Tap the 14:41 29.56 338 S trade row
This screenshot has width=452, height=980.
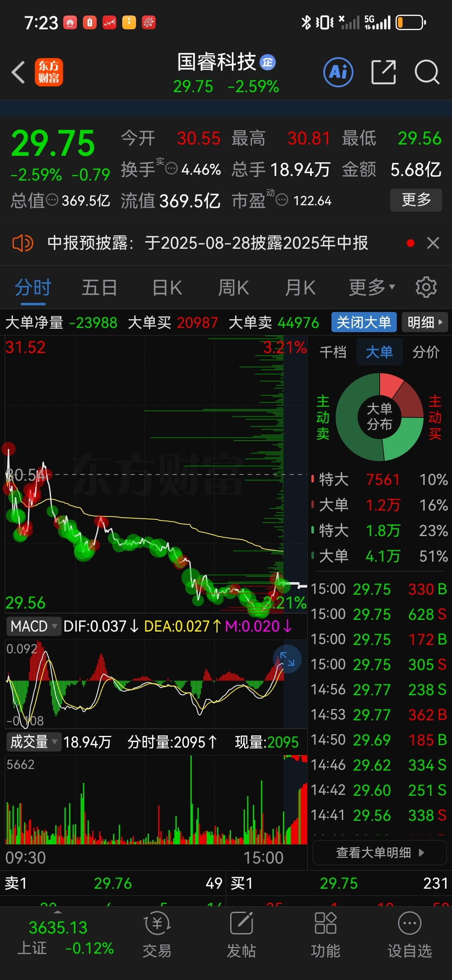point(379,815)
